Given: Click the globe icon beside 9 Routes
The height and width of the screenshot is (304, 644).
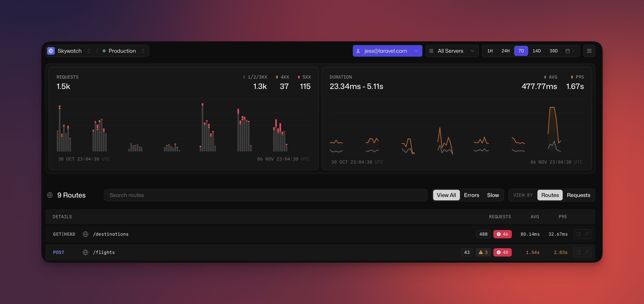Looking at the screenshot, I should tap(50, 195).
